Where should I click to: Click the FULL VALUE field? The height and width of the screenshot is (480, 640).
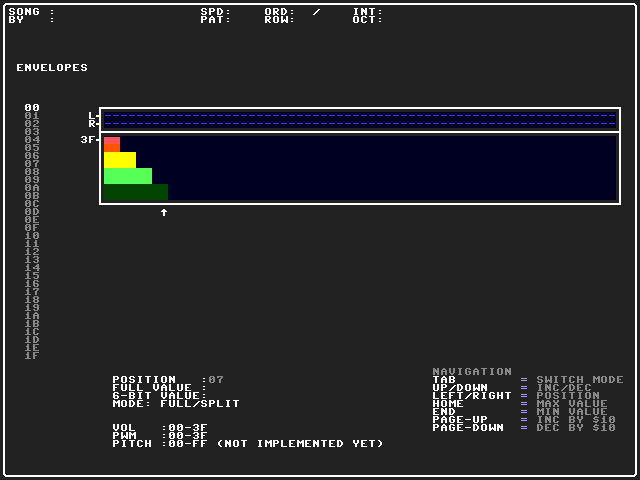coord(160,388)
